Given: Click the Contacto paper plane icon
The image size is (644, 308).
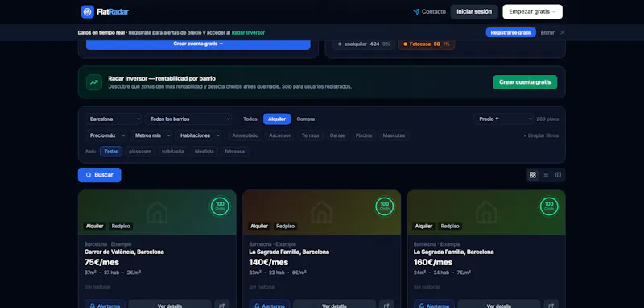Looking at the screenshot, I should (416, 11).
